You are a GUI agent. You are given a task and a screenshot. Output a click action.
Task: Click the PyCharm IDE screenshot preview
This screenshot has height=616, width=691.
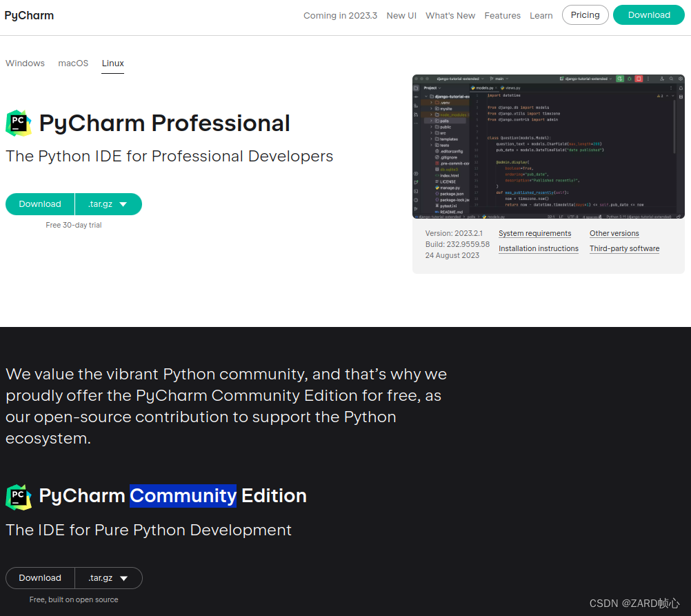(x=548, y=147)
